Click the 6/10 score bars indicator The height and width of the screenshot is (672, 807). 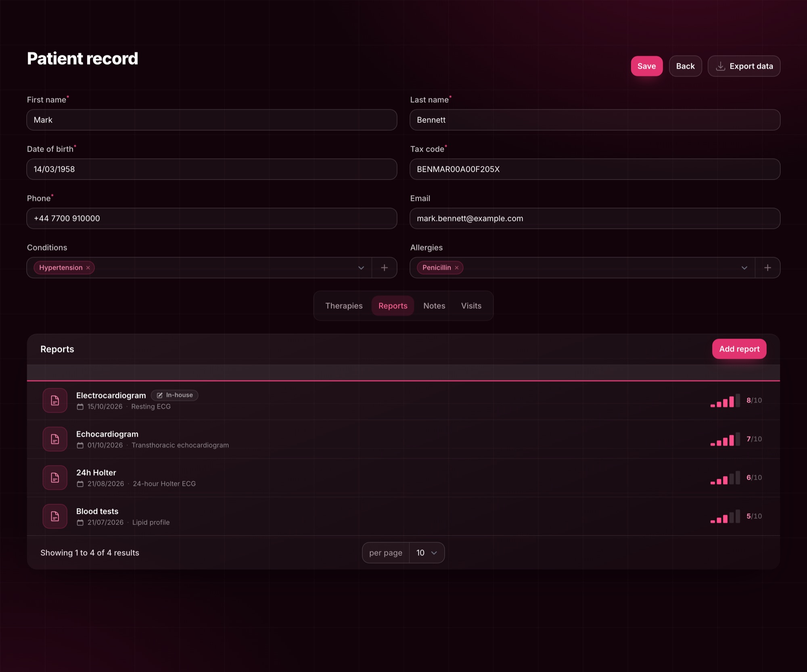point(725,478)
